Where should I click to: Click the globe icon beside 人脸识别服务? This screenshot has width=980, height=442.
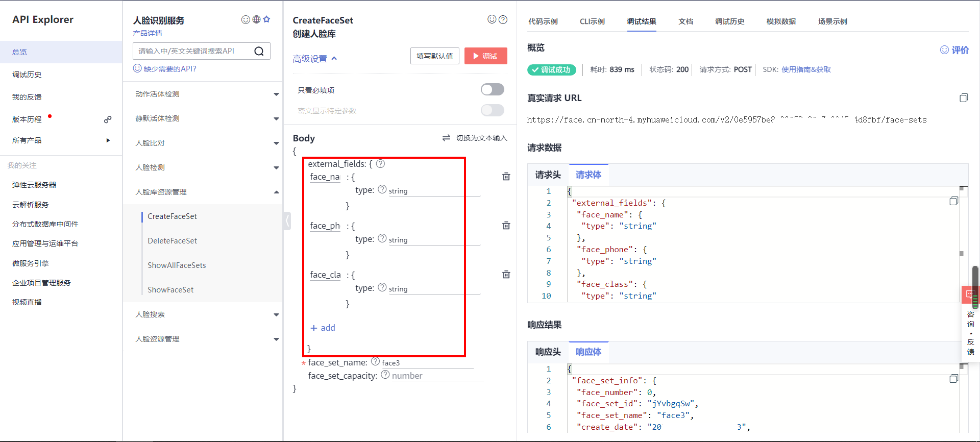tap(256, 19)
